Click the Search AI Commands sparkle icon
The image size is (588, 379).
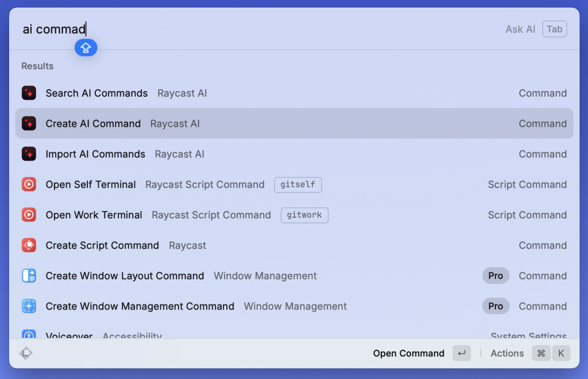coord(29,93)
